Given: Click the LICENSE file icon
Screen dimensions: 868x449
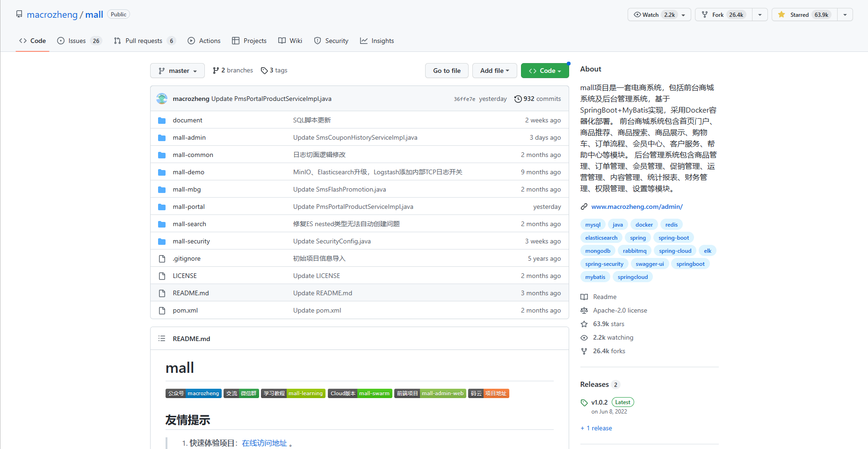Looking at the screenshot, I should point(162,276).
